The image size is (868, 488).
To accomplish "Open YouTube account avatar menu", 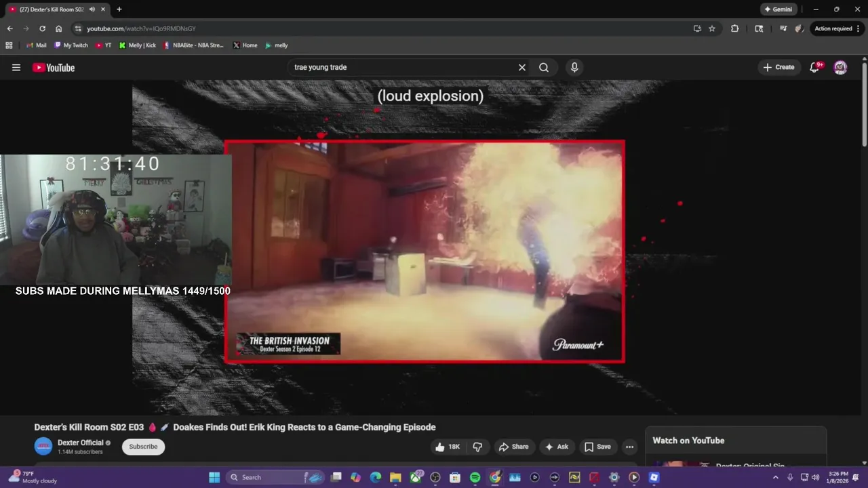I will point(840,67).
